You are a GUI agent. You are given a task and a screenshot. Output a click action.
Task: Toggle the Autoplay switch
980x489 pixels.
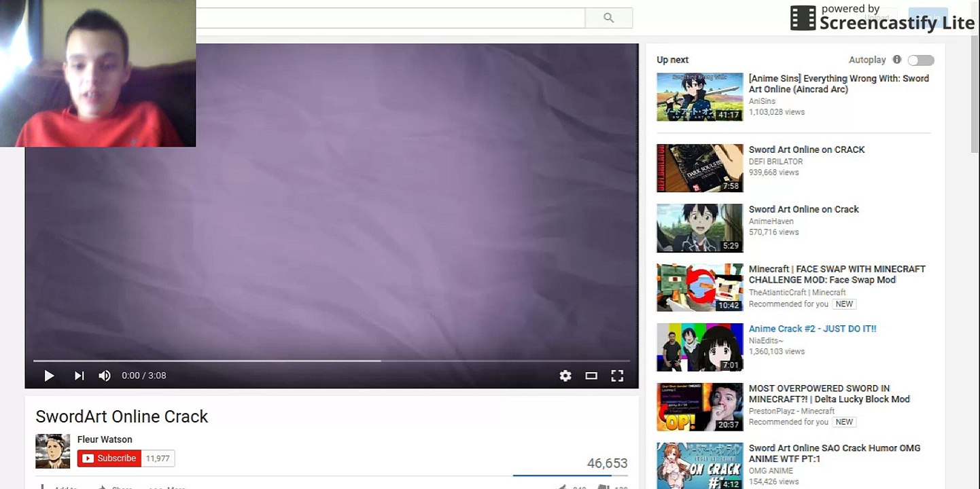coord(921,60)
